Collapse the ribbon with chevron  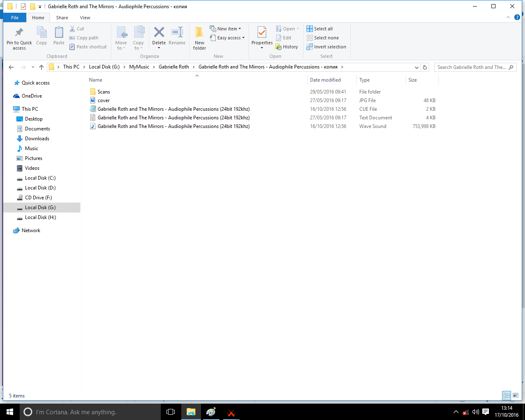coord(508,17)
